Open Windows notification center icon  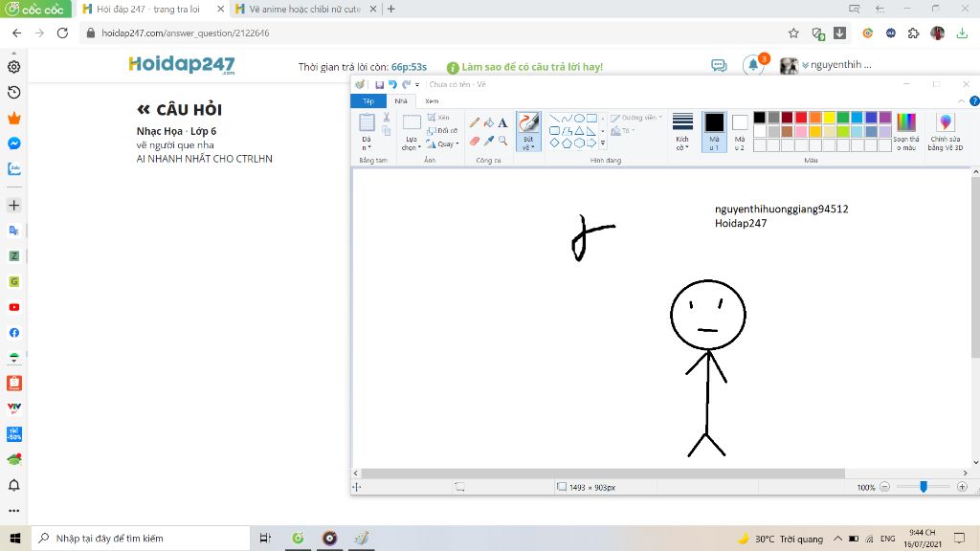(959, 538)
